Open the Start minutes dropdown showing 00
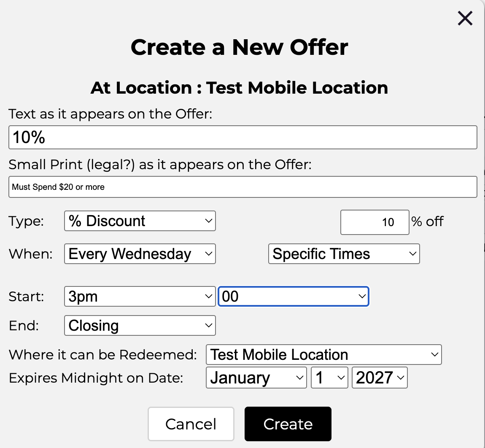Image resolution: width=485 pixels, height=448 pixels. (293, 297)
